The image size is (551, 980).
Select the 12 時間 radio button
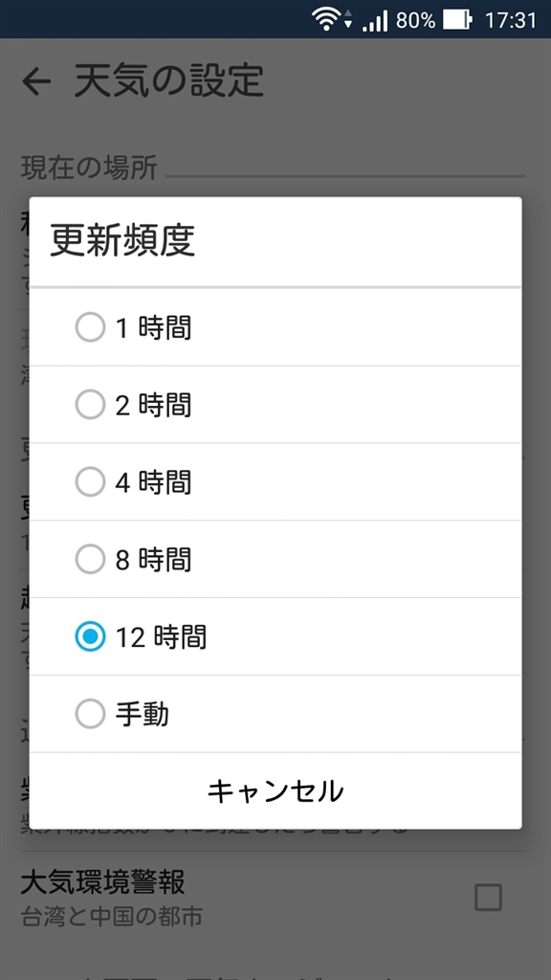coord(90,636)
